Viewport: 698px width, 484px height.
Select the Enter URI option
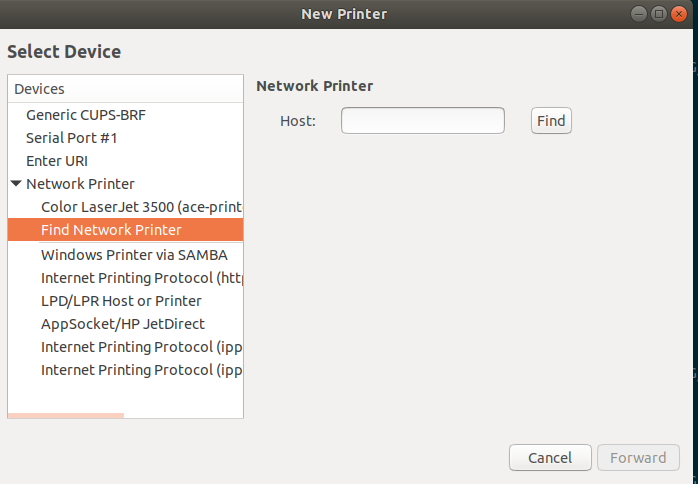64,161
